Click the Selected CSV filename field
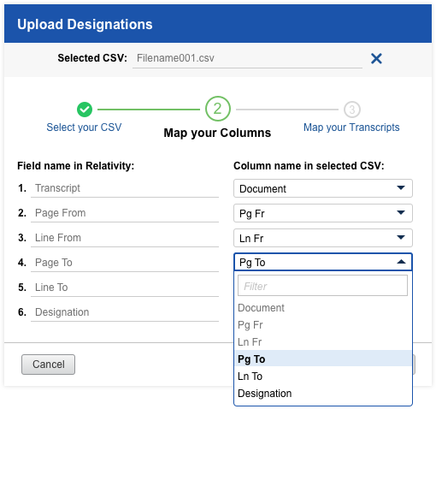Image resolution: width=436 pixels, height=504 pixels. 247,58
